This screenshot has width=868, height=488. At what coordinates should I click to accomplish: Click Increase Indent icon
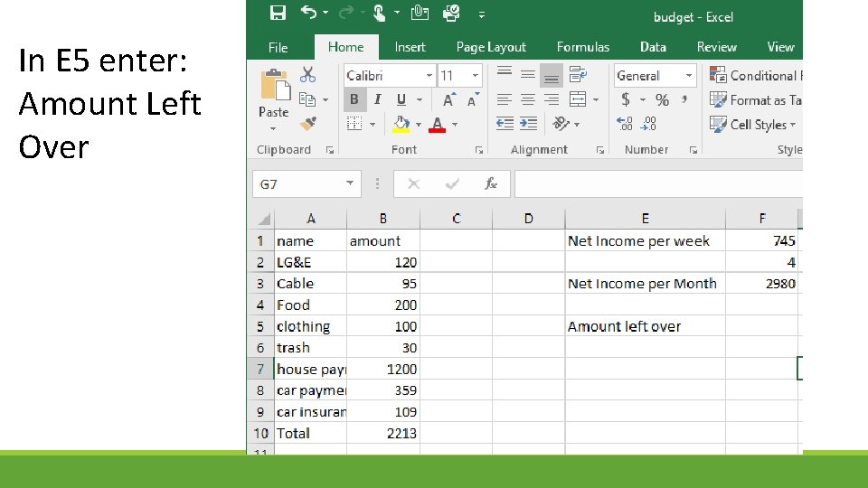528,124
